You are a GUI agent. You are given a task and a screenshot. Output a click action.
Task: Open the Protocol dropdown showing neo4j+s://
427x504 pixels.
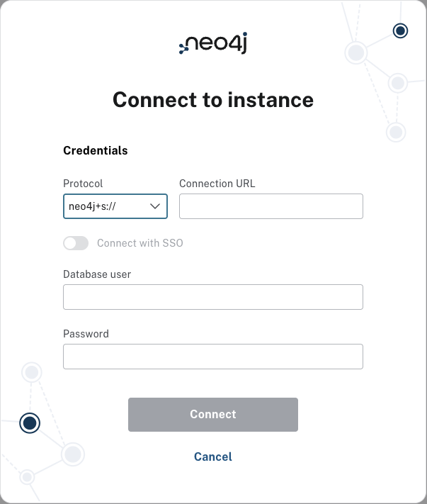click(115, 206)
